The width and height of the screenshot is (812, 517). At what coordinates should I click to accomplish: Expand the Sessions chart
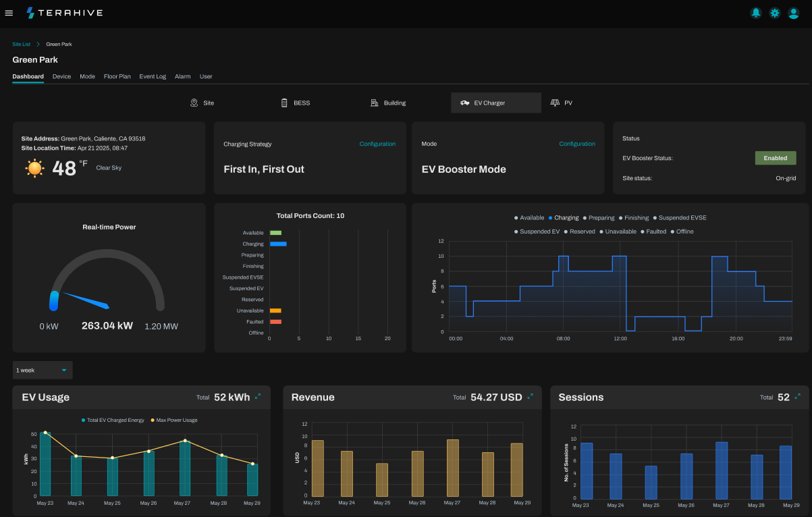tap(797, 397)
